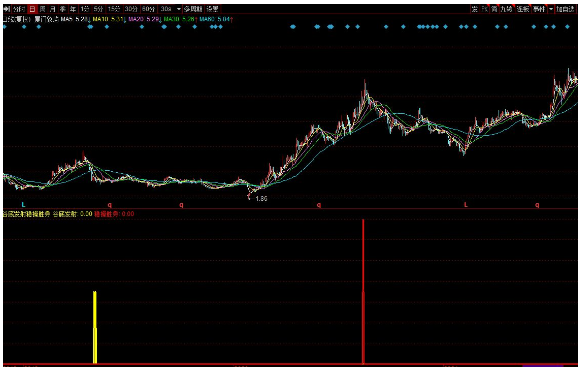Click the tall red signal bar in indicator
Viewport: 578px width, 368px height.
(363, 291)
